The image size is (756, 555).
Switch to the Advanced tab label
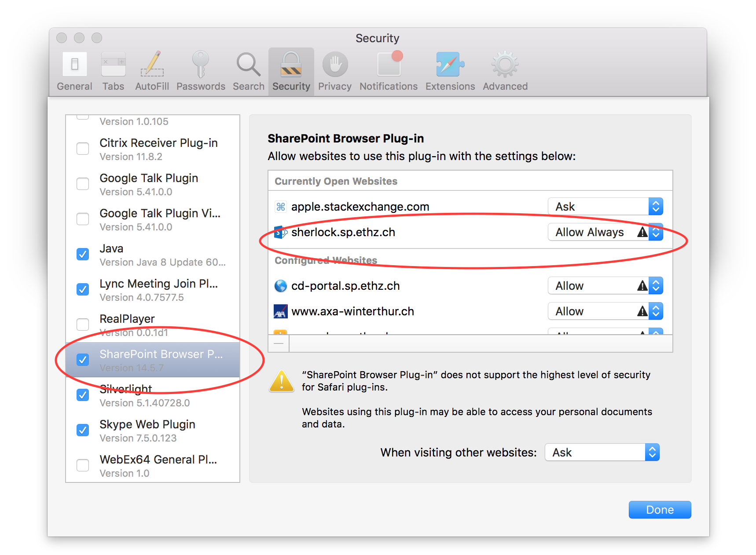(505, 87)
